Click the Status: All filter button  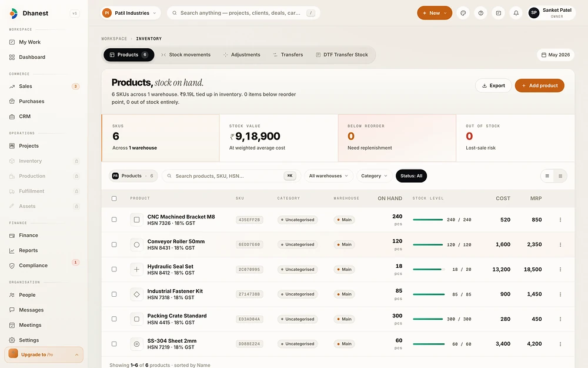click(x=411, y=175)
